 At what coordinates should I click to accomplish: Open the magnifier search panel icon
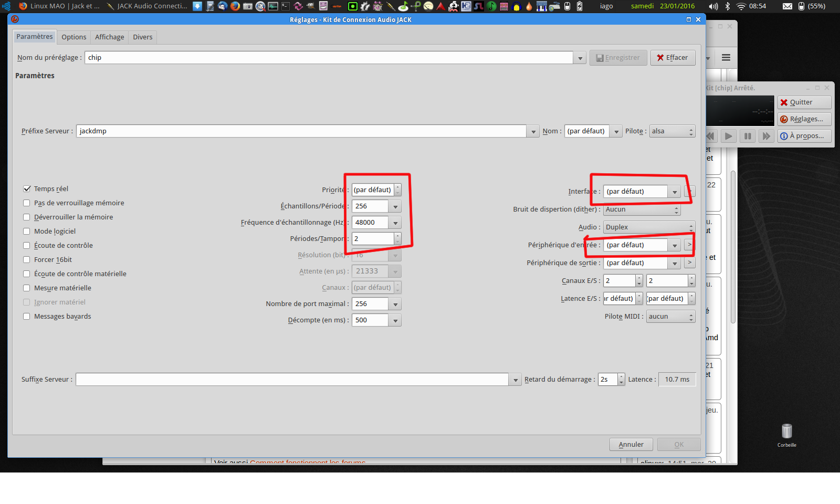pyautogui.click(x=260, y=6)
